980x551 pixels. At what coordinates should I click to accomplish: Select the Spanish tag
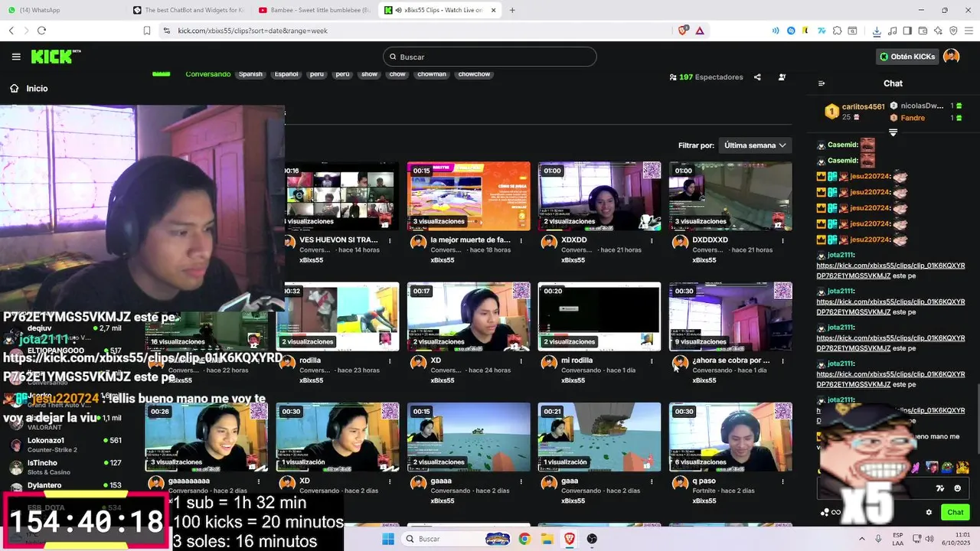click(x=250, y=74)
